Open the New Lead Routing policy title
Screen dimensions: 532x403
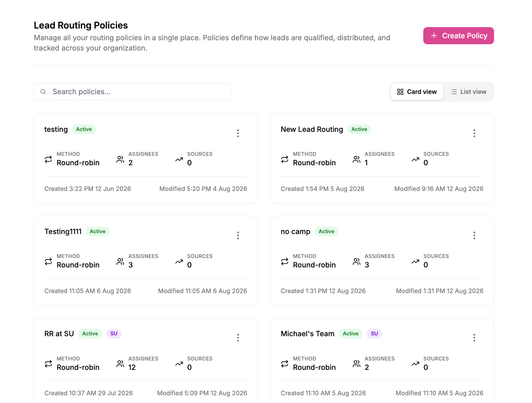pos(312,129)
